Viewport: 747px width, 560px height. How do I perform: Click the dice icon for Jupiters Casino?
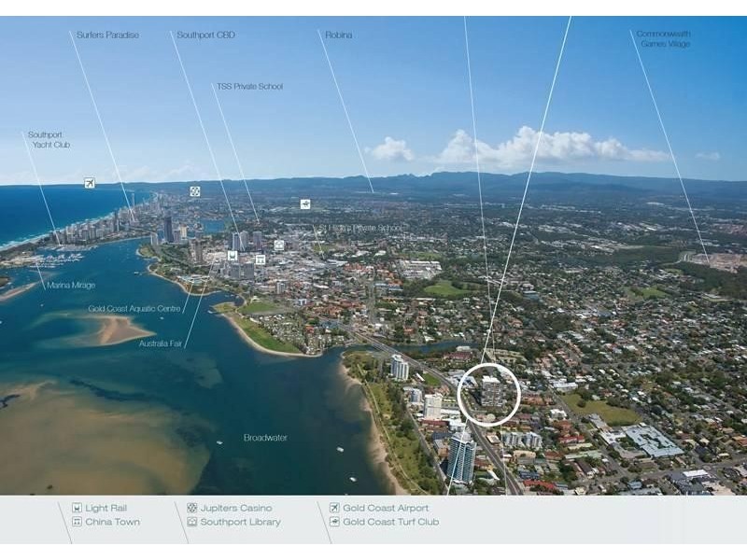click(x=194, y=192)
